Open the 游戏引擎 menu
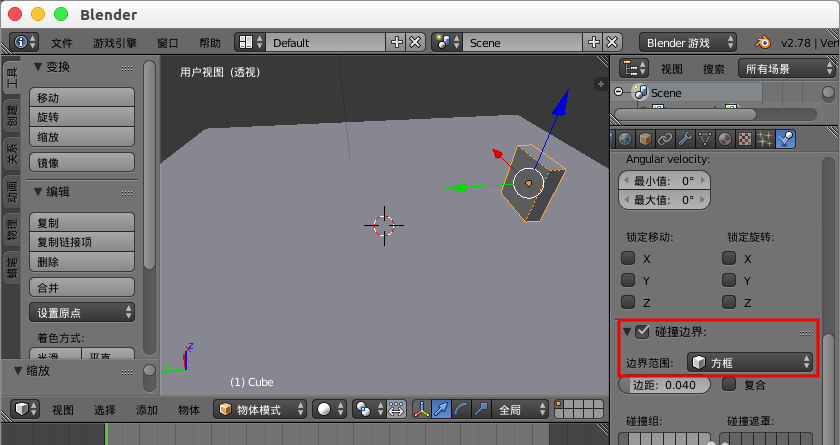The image size is (840, 445). [x=115, y=43]
